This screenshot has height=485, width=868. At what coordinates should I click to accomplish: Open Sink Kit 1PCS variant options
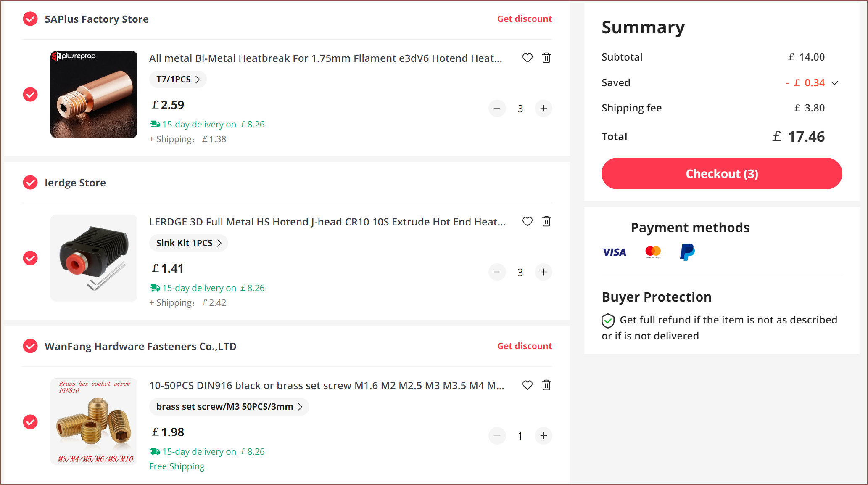(188, 243)
